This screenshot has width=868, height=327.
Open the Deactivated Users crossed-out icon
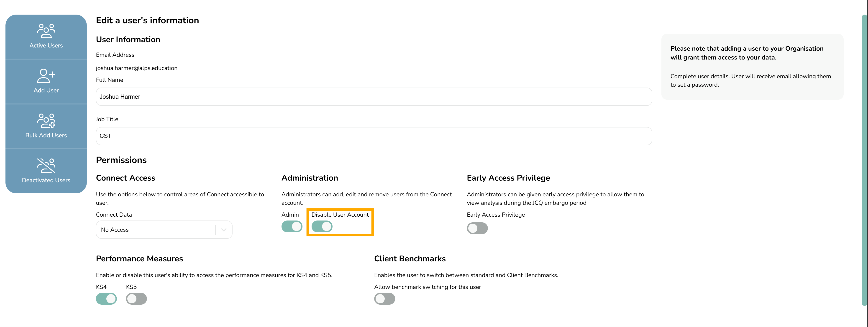point(46,166)
